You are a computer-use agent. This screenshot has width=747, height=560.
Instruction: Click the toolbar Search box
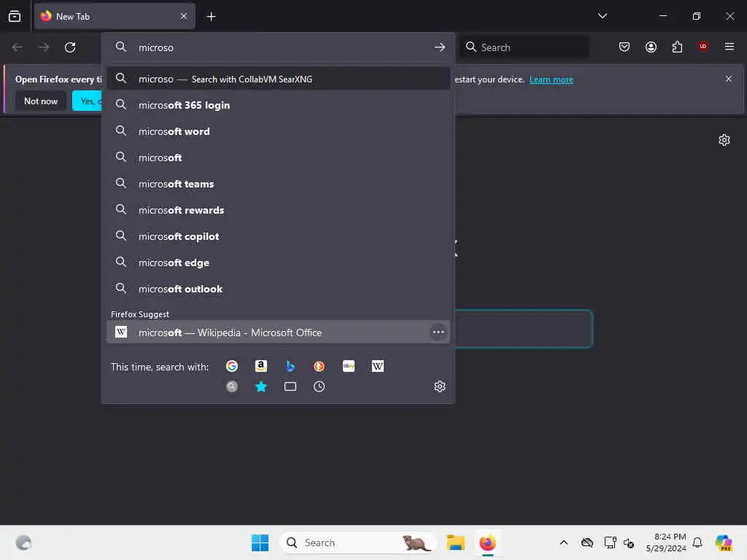coord(524,47)
